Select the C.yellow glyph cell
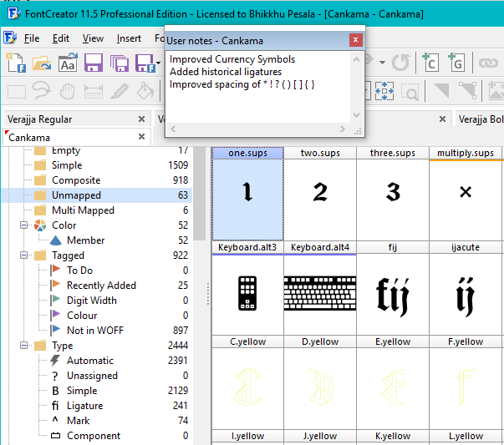The height and width of the screenshot is (445, 504). tap(247, 382)
